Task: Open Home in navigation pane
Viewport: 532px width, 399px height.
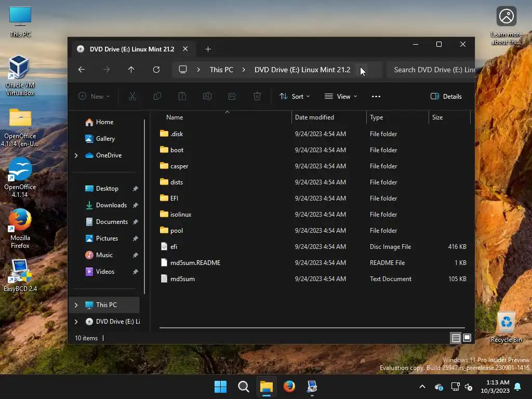Action: (104, 122)
